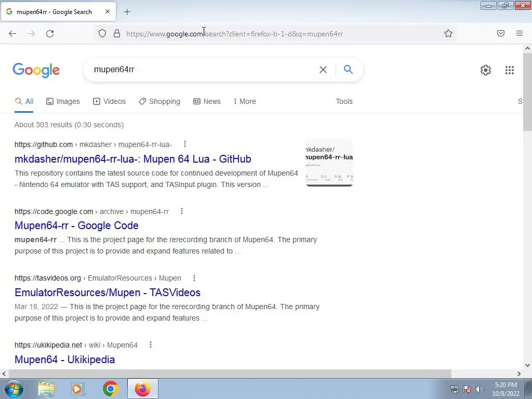Switch to Images results
This screenshot has height=399, width=532.
coord(63,101)
